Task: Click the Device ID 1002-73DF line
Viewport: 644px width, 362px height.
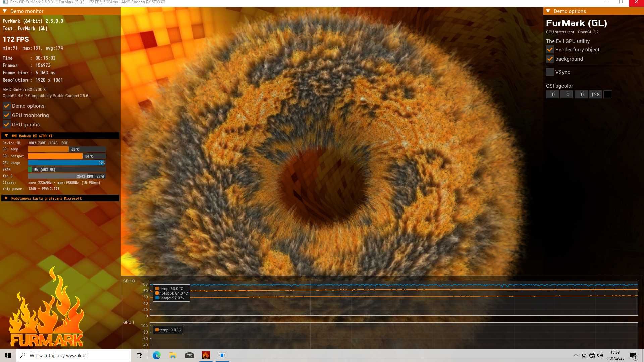Action: coord(36,143)
